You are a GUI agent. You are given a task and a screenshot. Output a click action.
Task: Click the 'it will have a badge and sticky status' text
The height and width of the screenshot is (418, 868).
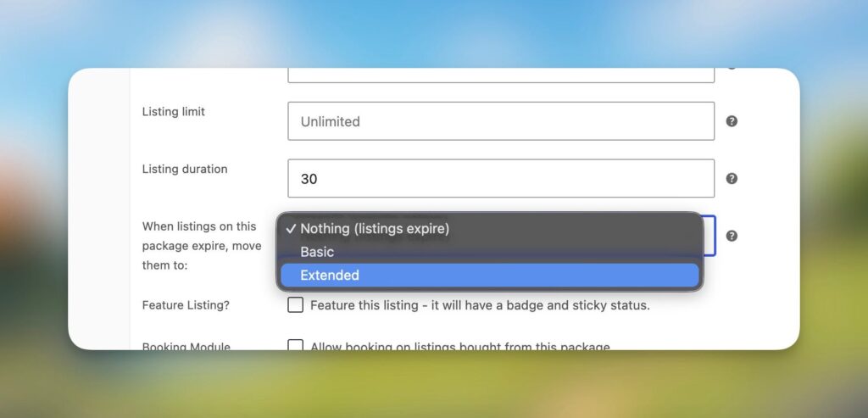540,305
